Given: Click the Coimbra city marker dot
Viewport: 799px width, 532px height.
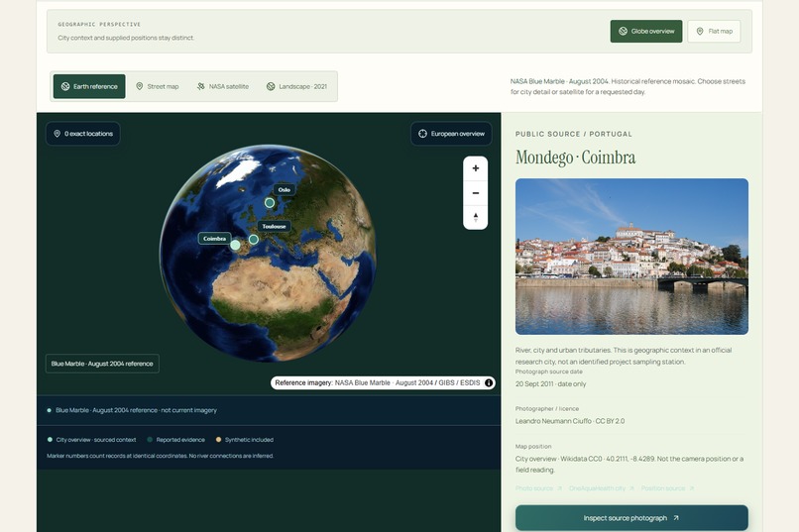Looking at the screenshot, I should (235, 245).
